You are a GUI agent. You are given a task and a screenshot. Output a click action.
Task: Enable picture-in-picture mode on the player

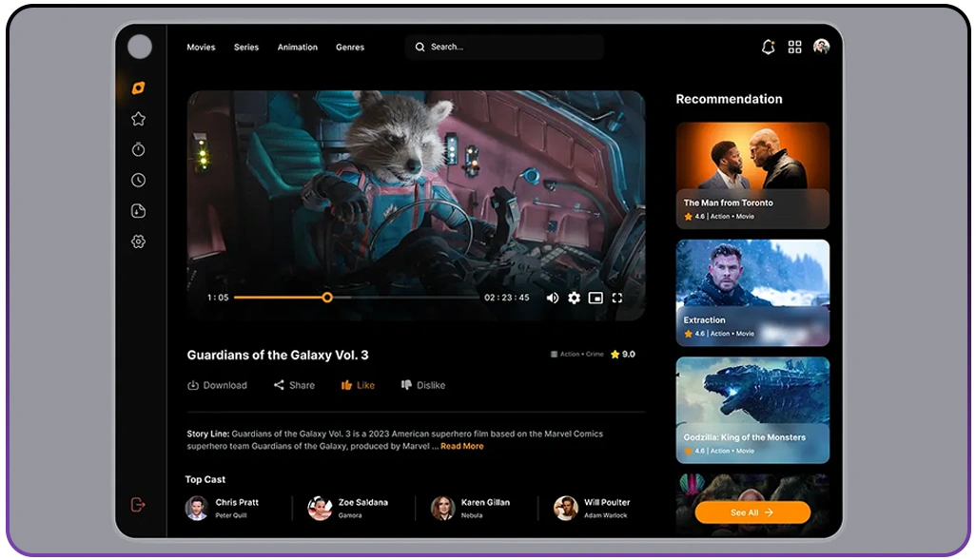595,298
